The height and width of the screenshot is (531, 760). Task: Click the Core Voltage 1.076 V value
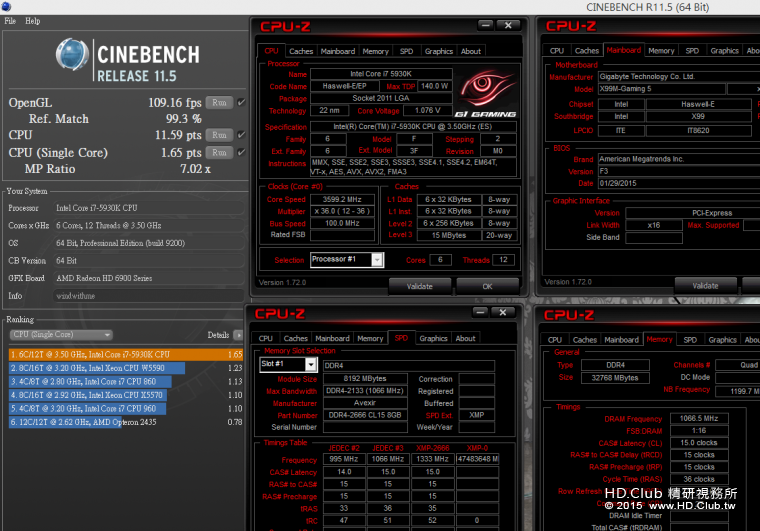(428, 111)
